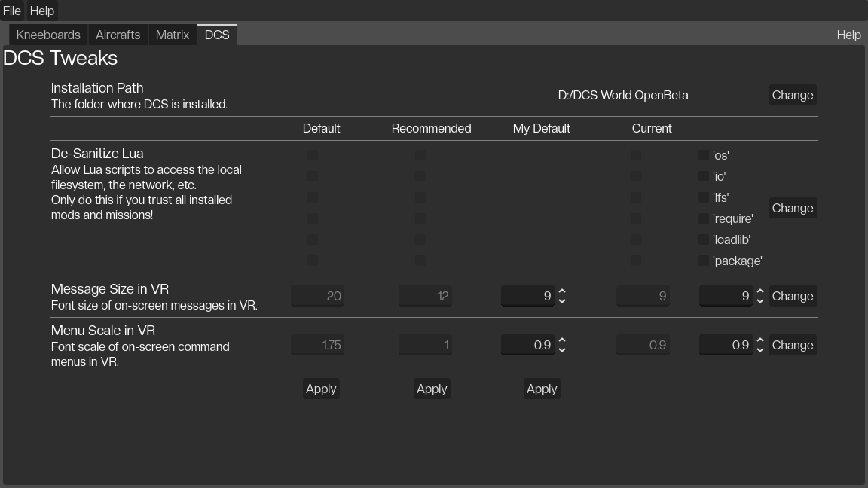The image size is (868, 488).
Task: Open the Help menu in menu bar
Action: [41, 11]
